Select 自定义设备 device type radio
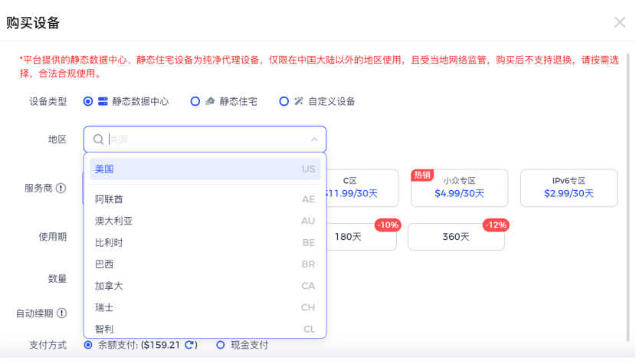Screen dimensions: 636x364 click(284, 101)
